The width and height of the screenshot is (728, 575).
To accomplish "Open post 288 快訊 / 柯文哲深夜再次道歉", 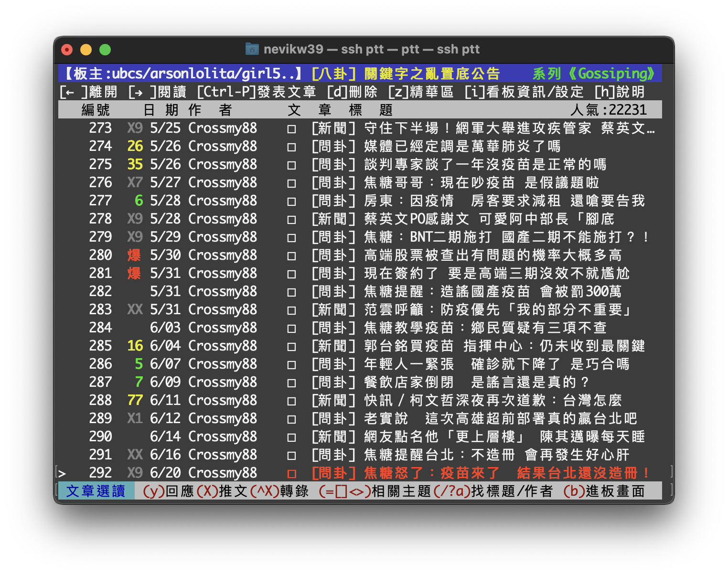I will pos(467,400).
